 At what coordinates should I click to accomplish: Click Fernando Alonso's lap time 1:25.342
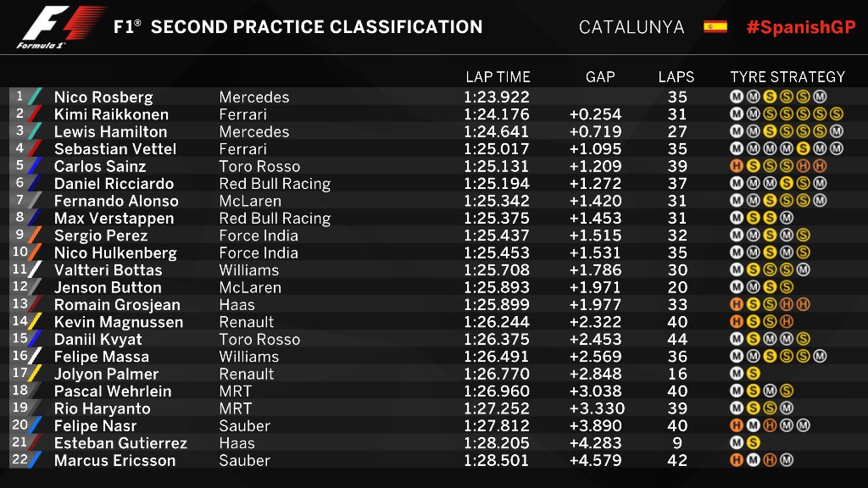497,201
